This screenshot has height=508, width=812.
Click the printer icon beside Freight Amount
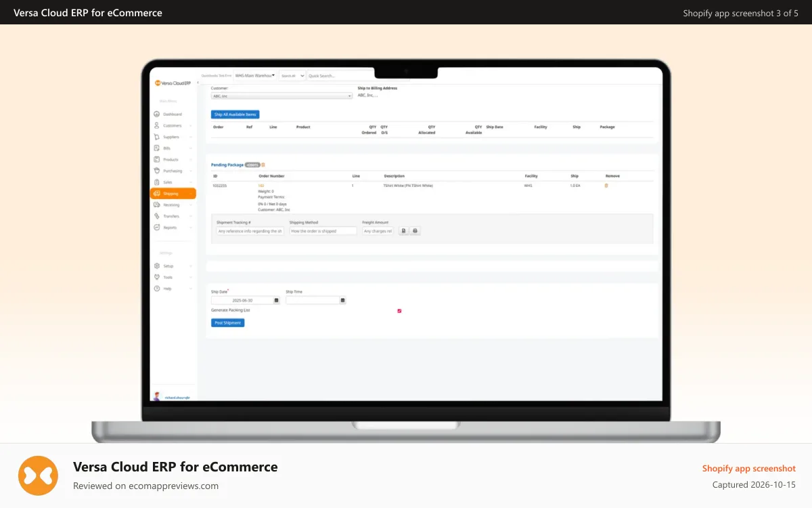click(415, 231)
